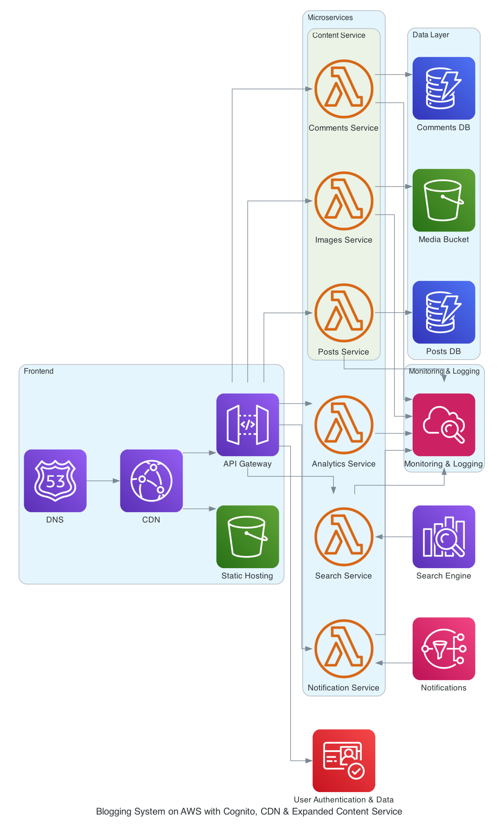Click the 'Comments Service' text label
504x829 pixels.
(x=344, y=128)
